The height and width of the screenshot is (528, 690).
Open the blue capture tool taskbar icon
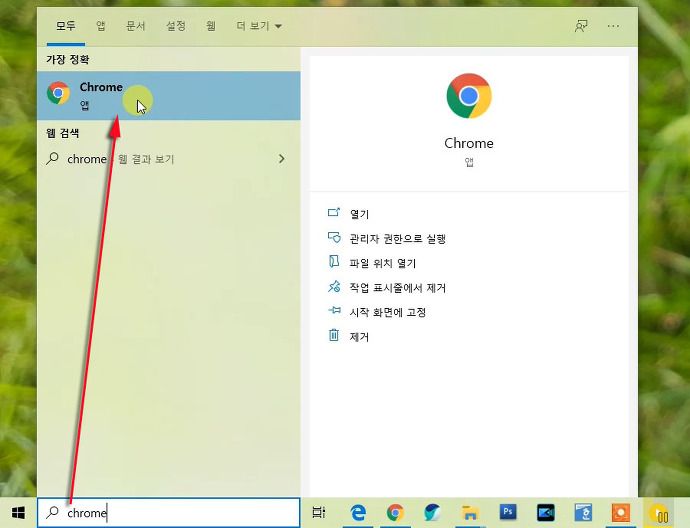(x=583, y=513)
